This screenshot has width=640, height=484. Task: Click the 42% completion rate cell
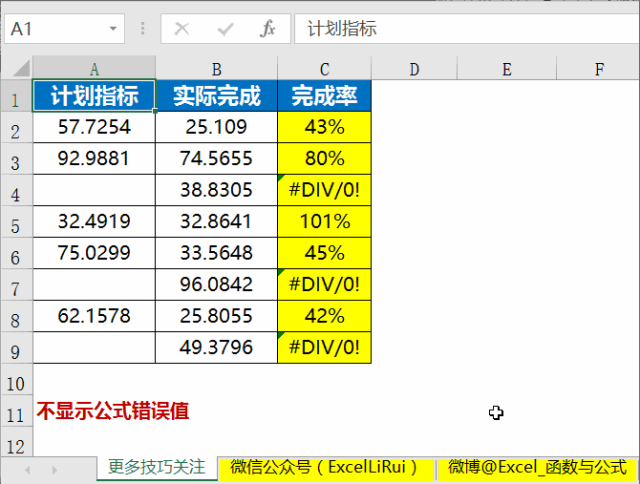324,316
